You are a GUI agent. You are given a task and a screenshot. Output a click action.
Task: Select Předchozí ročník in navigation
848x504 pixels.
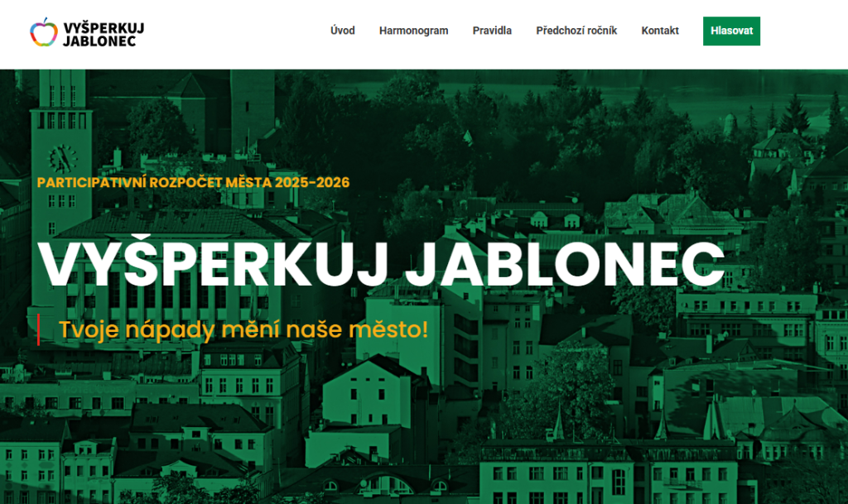click(576, 31)
